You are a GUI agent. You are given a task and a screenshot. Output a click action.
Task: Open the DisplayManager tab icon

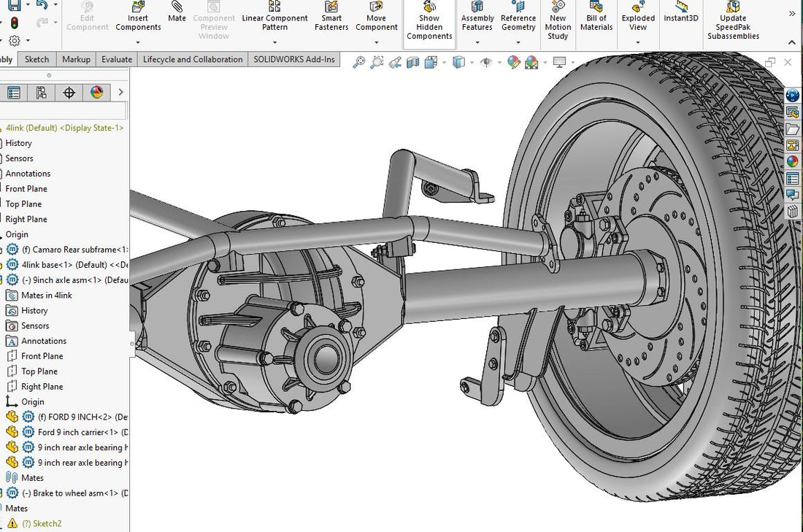pyautogui.click(x=96, y=93)
